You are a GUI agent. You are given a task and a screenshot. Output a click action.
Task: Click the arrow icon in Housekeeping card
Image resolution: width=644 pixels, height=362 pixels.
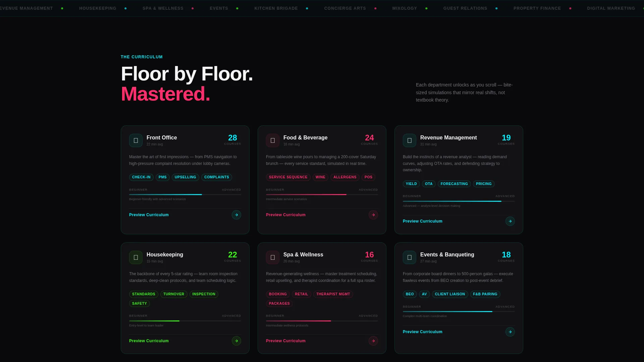click(236, 341)
